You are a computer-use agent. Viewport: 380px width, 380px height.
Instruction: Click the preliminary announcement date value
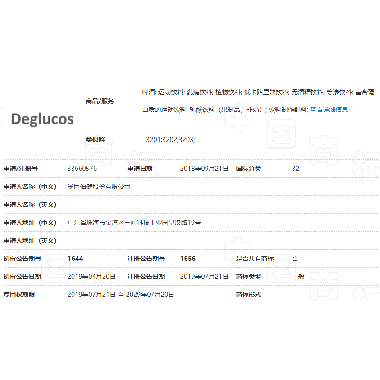coord(91,277)
